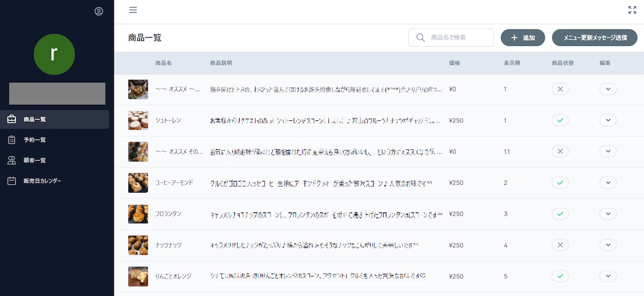
Task: Click the plus icon on 追加 button
Action: coord(514,38)
